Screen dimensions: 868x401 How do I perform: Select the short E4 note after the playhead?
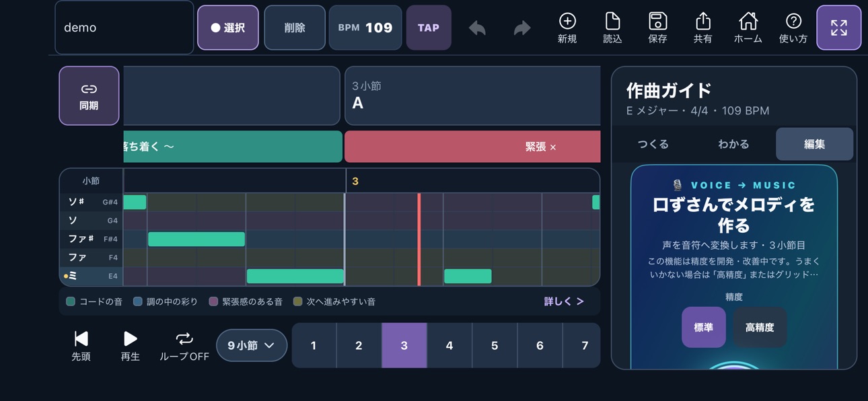(468, 276)
